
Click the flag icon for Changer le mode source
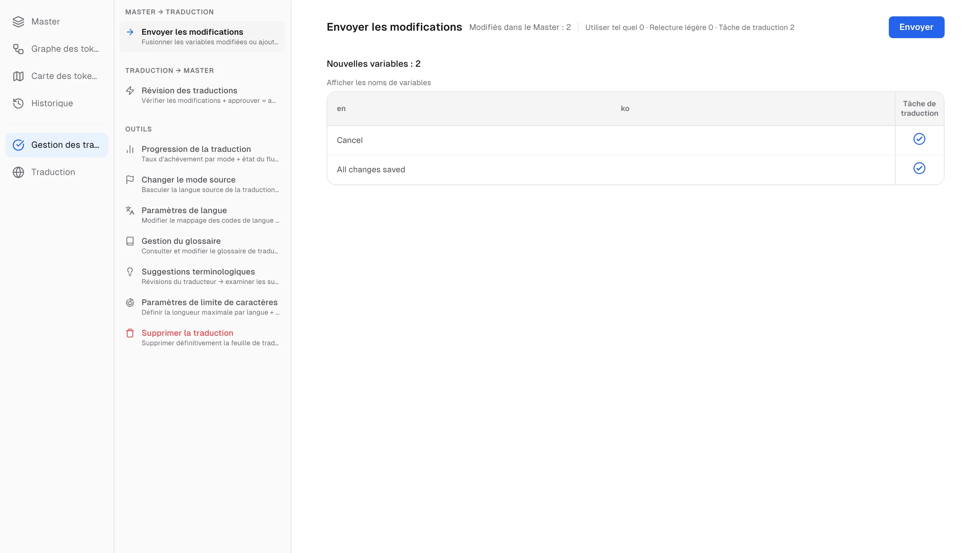(x=130, y=180)
